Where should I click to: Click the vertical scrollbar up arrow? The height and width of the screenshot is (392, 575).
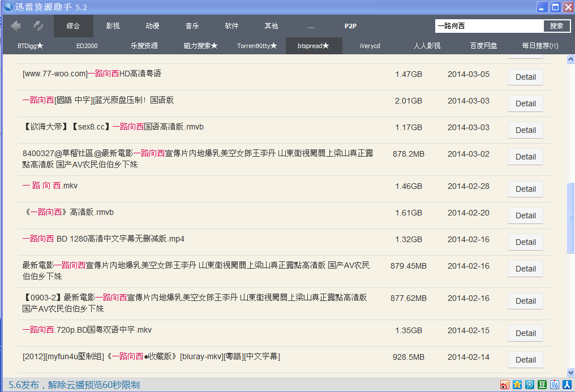[x=570, y=59]
